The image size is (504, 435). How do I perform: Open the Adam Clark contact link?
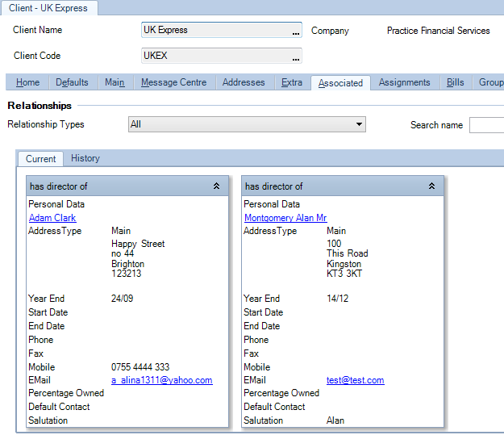[x=52, y=218]
